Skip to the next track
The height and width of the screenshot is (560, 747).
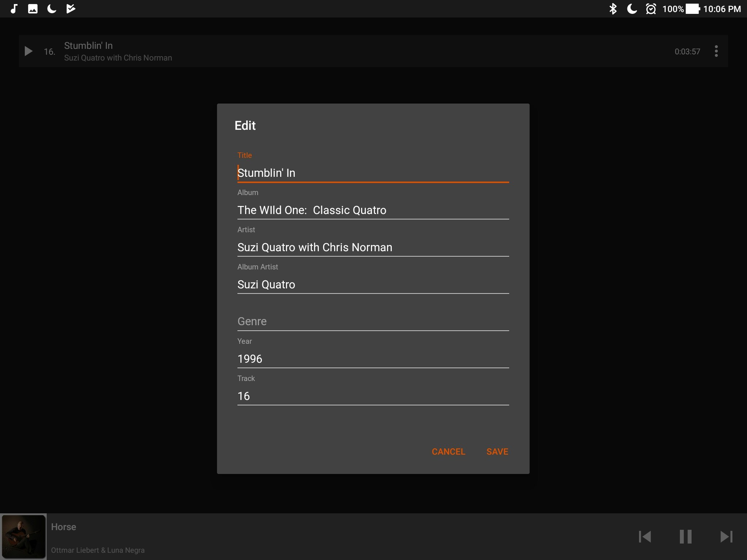[726, 536]
